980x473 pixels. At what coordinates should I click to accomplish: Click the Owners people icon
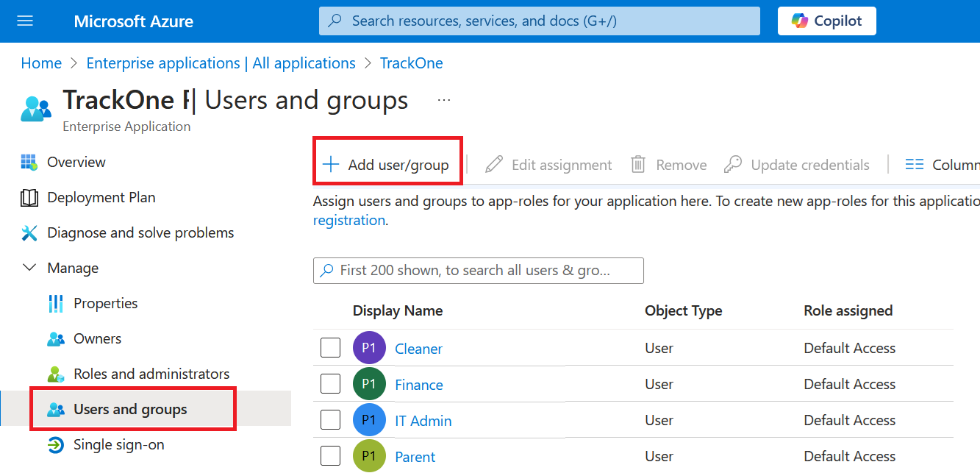56,339
